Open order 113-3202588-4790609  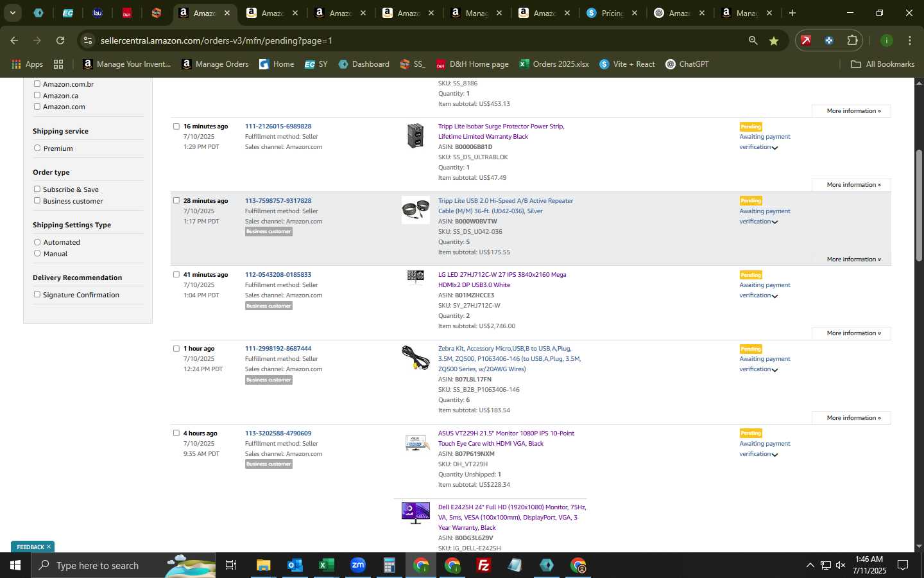coord(278,433)
